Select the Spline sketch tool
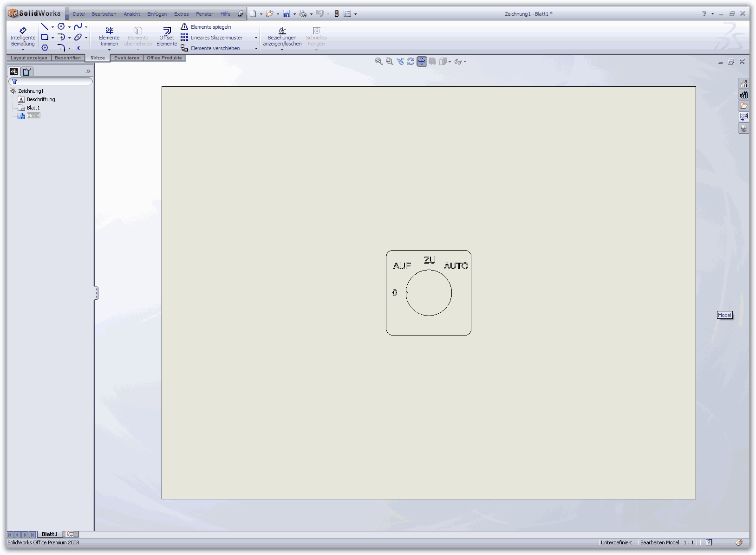 (78, 26)
